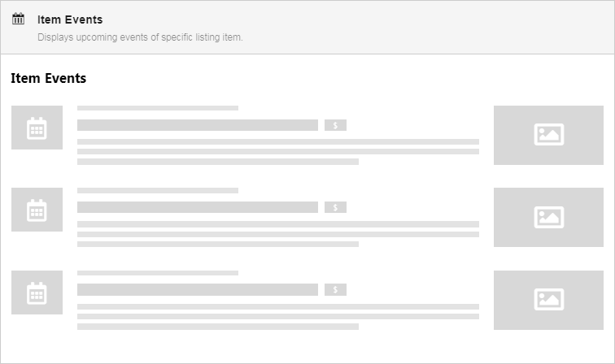Click the first event's image placeholder
615x364 pixels.
[548, 135]
